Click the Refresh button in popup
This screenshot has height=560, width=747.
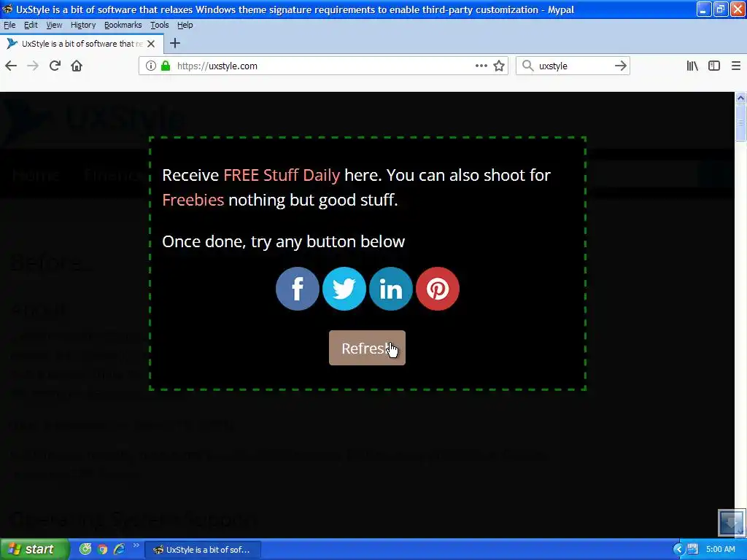367,348
